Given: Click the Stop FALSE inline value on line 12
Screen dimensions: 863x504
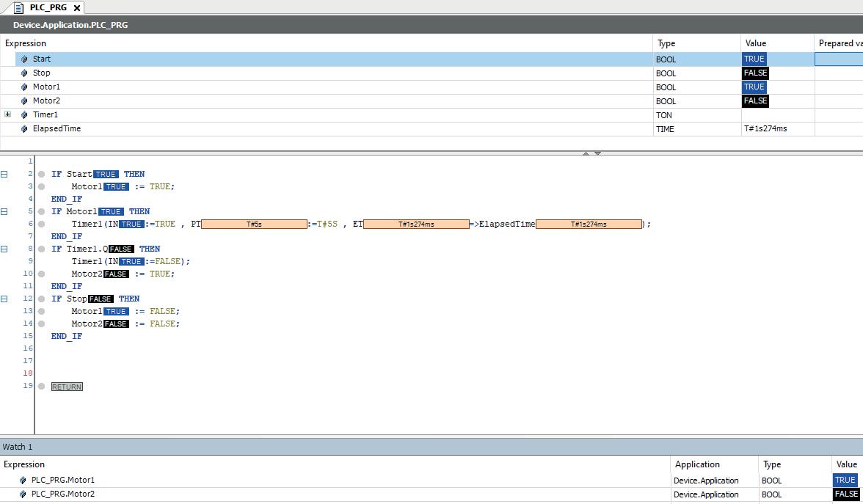Looking at the screenshot, I should click(101, 299).
